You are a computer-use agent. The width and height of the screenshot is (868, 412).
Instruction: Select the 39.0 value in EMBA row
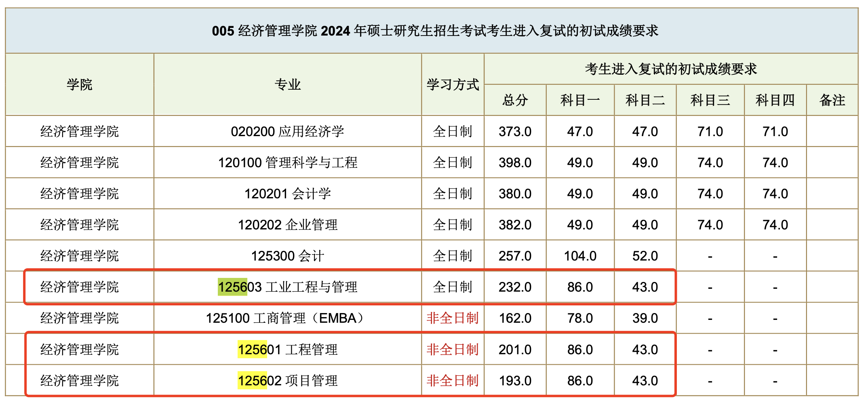(645, 318)
